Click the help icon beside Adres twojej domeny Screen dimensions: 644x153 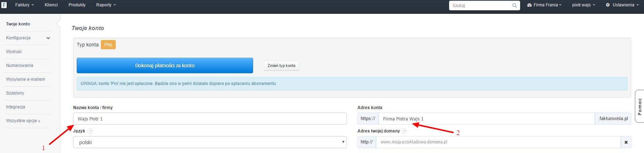[404, 131]
